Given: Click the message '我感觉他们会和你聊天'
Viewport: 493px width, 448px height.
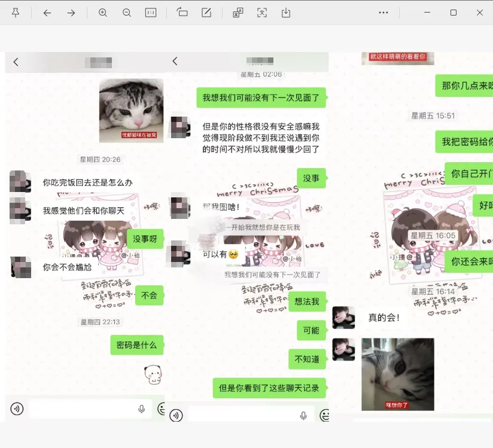Looking at the screenshot, I should [84, 211].
